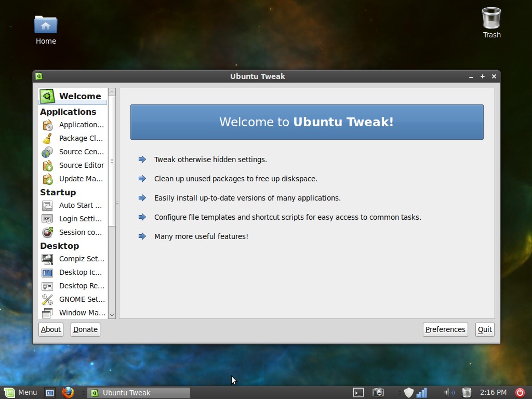Click 'Tweak otherwise hidden settings.' text
Viewport: 532px width, 399px height.
click(x=210, y=159)
